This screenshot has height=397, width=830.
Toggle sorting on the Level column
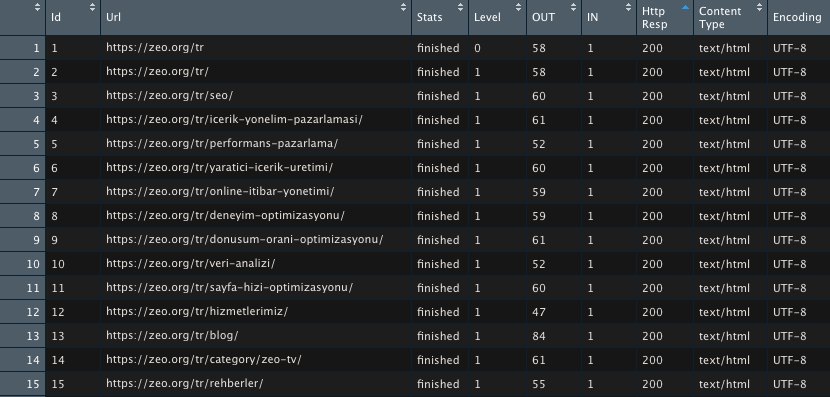[x=518, y=7]
